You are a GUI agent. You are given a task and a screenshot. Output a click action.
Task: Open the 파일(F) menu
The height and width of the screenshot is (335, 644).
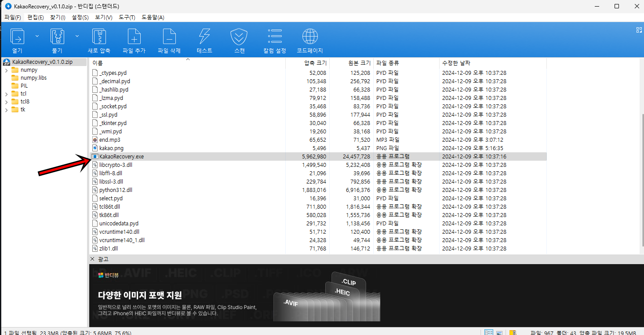pyautogui.click(x=13, y=18)
